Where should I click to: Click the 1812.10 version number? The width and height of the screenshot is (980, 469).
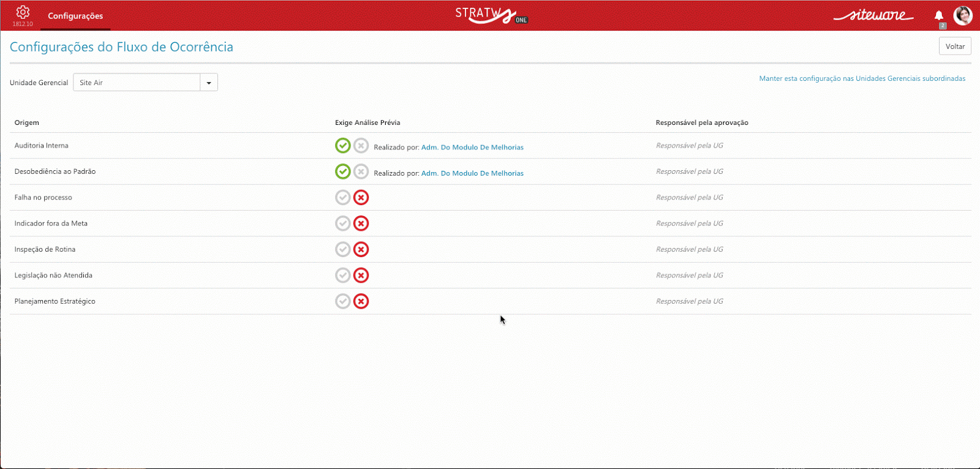click(23, 24)
